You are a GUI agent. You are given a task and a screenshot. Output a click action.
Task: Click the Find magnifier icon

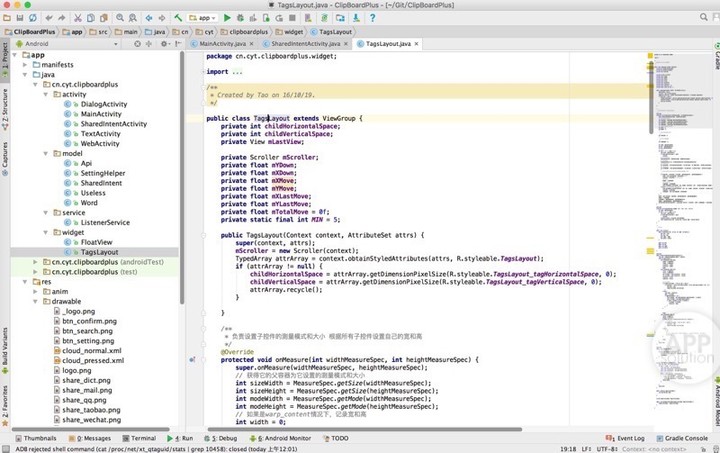[x=120, y=18]
